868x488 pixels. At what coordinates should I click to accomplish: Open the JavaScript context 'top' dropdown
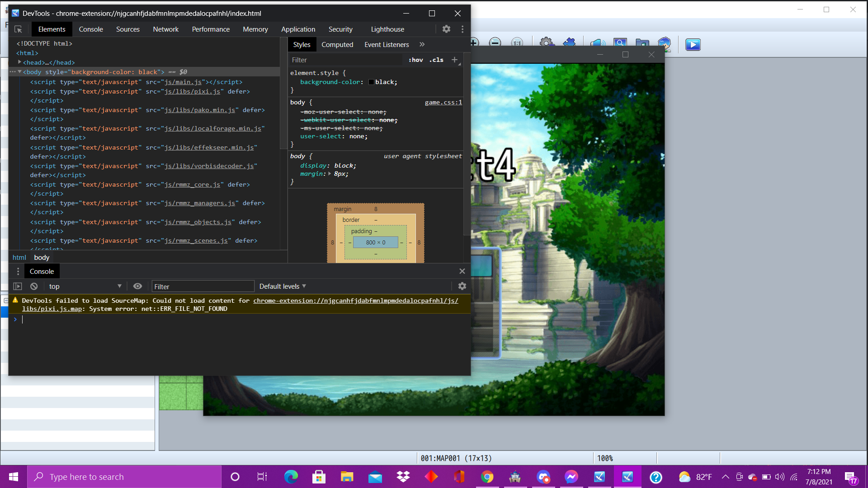(85, 286)
